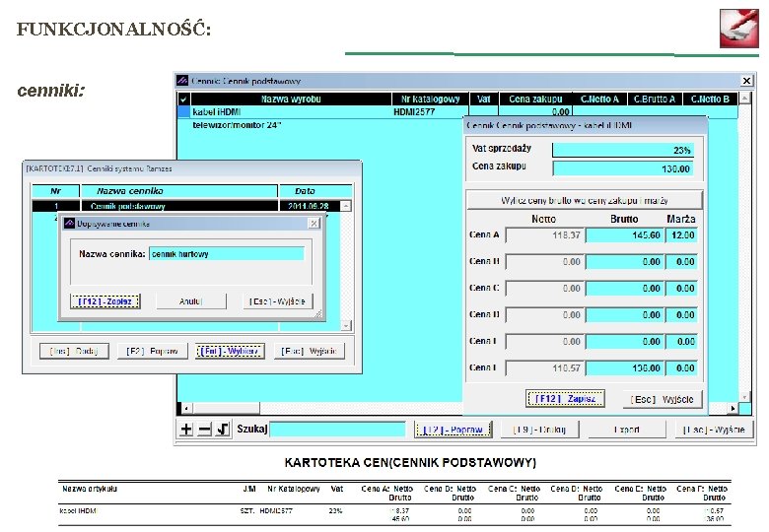
Task: Click the Nr katalogowy column header
Action: [x=430, y=99]
